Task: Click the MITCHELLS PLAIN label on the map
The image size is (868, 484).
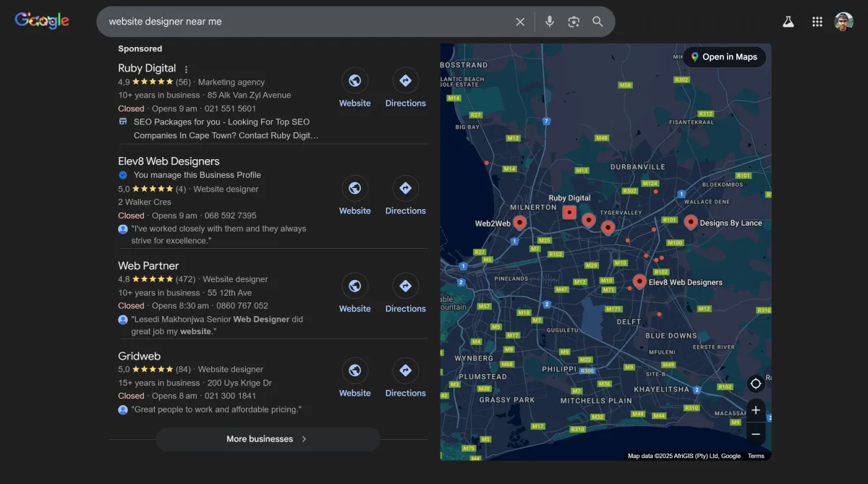Action: coord(596,401)
